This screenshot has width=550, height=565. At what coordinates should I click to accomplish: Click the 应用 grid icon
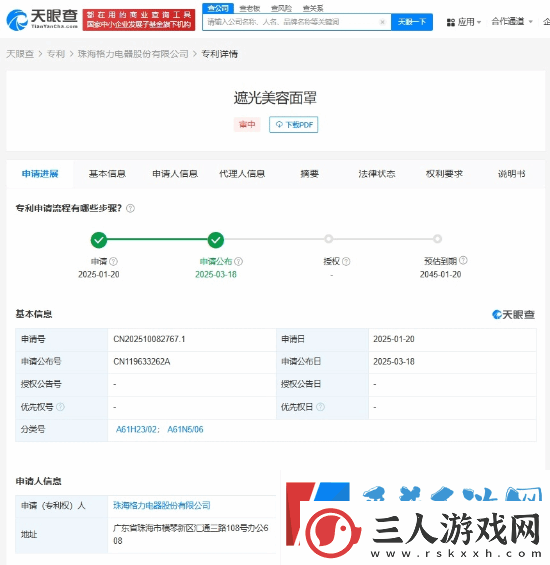[x=451, y=22]
